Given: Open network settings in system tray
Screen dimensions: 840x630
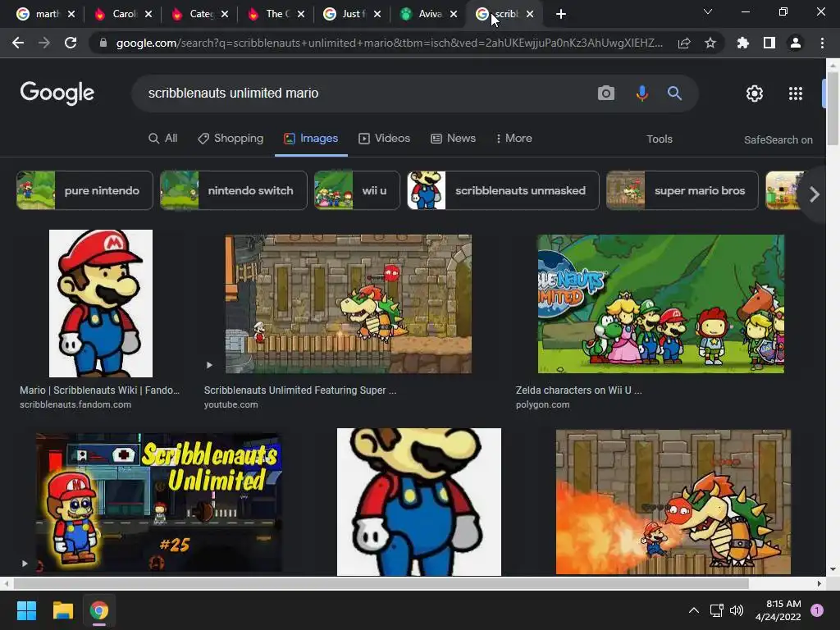Looking at the screenshot, I should pyautogui.click(x=716, y=610).
